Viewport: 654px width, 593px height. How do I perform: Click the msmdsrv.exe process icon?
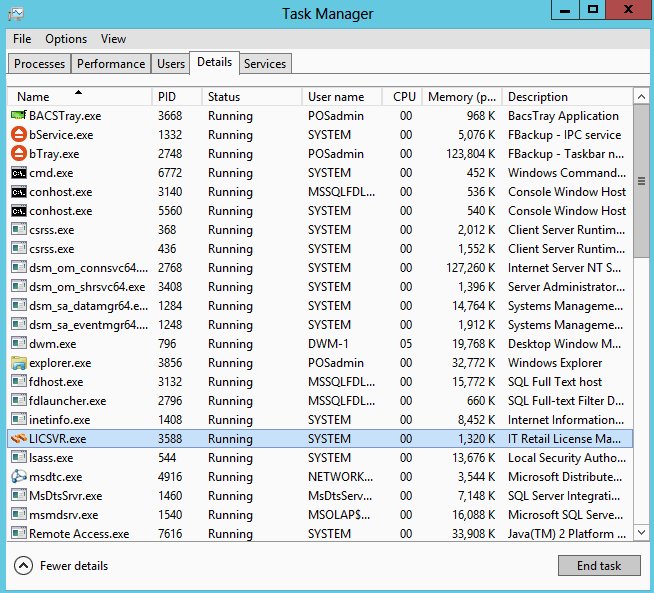pos(19,515)
